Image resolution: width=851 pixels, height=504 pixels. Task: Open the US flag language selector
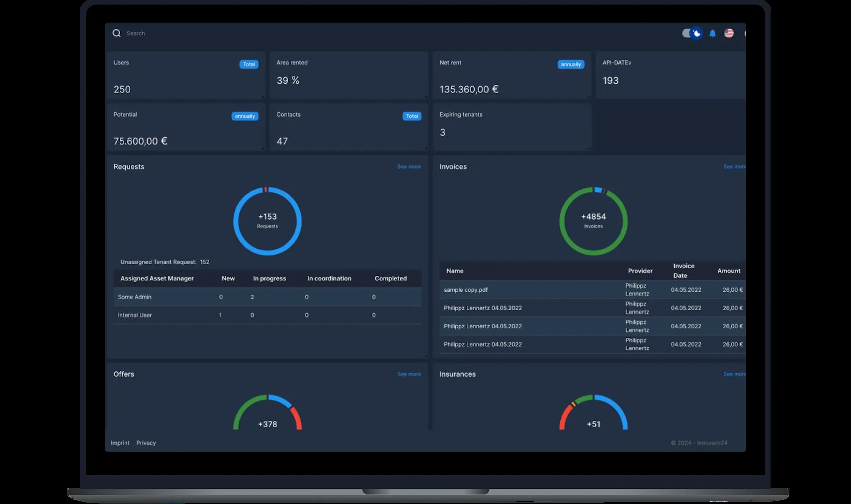729,33
